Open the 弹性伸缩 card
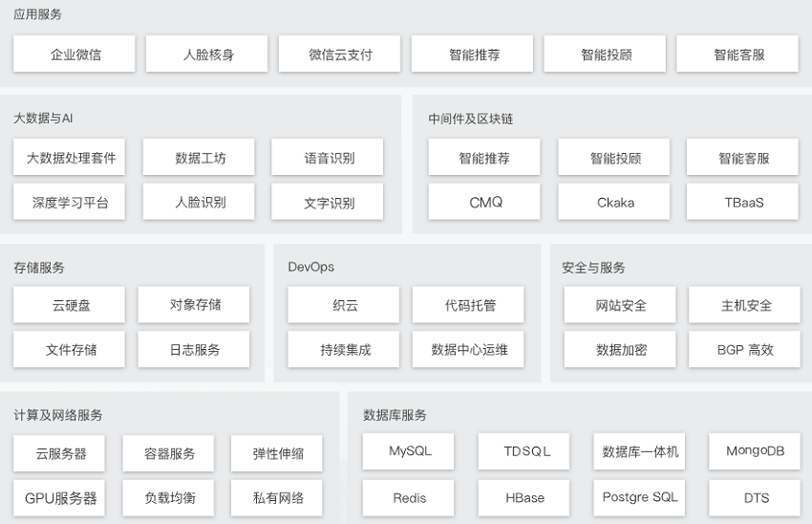The width and height of the screenshot is (812, 524). coord(276,453)
